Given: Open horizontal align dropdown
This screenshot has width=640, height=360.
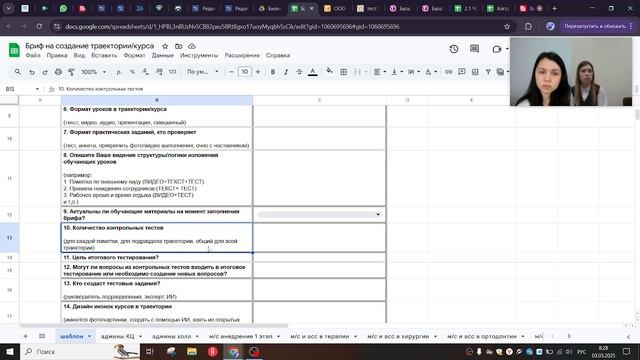Looking at the screenshot, I should 380,72.
